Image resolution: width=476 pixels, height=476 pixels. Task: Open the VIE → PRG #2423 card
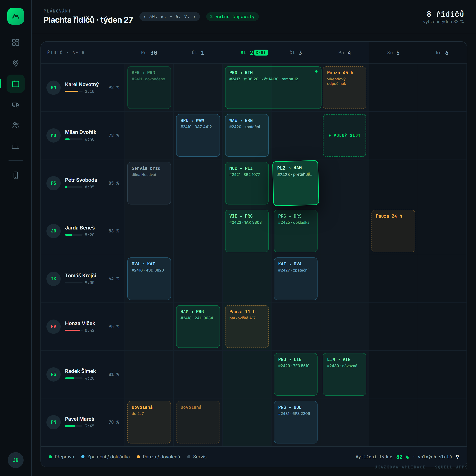point(247,231)
